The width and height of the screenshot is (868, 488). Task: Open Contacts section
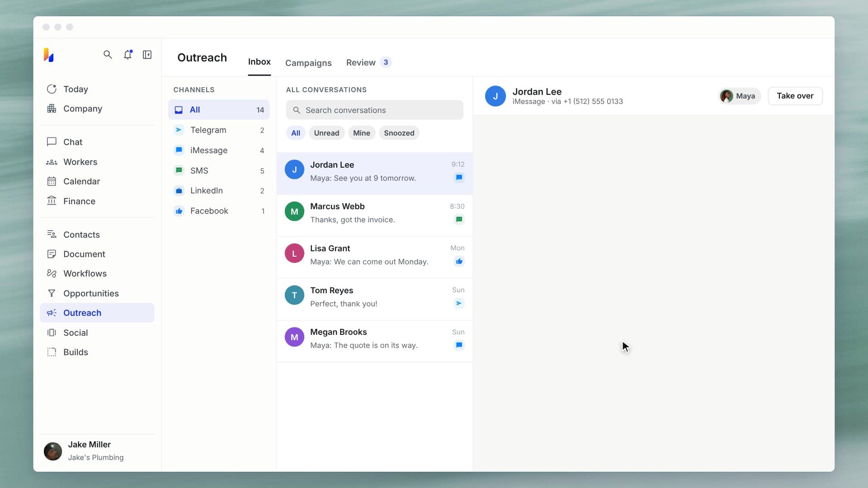coord(97,235)
